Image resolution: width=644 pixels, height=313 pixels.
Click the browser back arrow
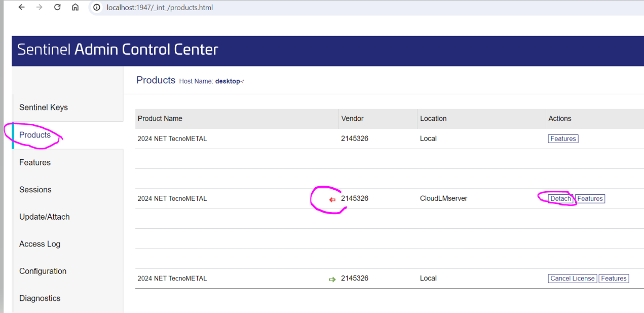point(21,8)
